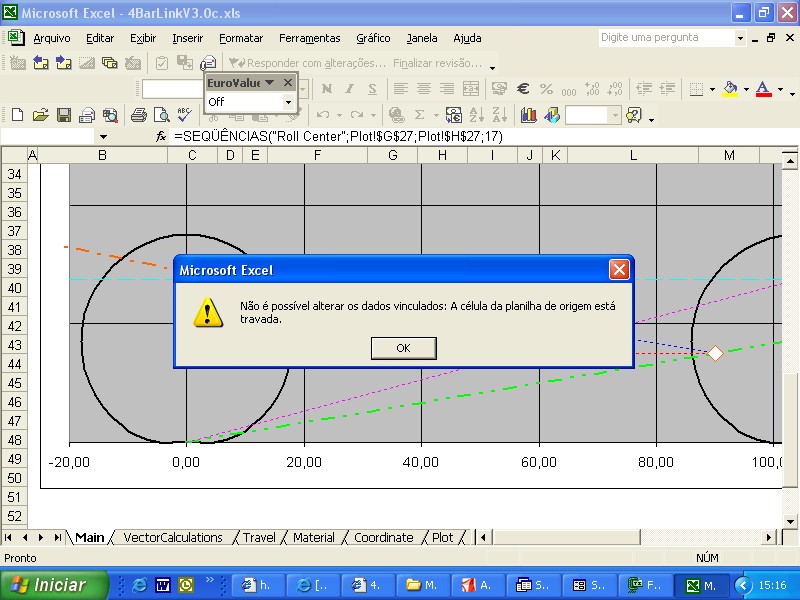The width and height of the screenshot is (800, 600).
Task: Click the horizontal scrollbar thumb
Action: [566, 537]
